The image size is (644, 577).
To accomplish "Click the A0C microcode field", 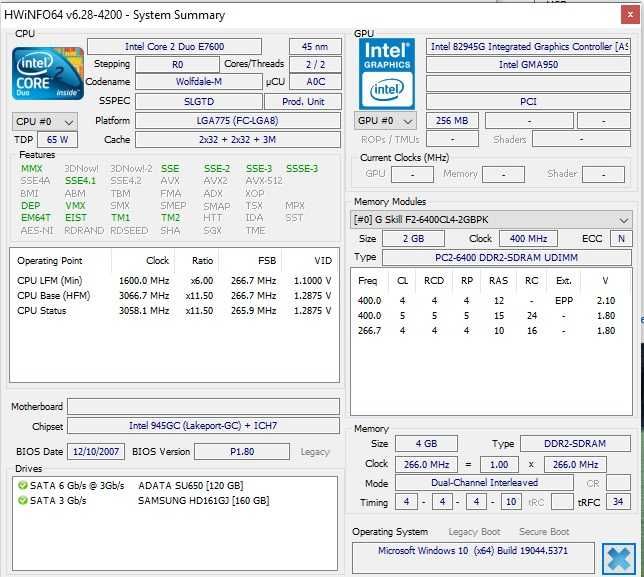I will pyautogui.click(x=315, y=82).
